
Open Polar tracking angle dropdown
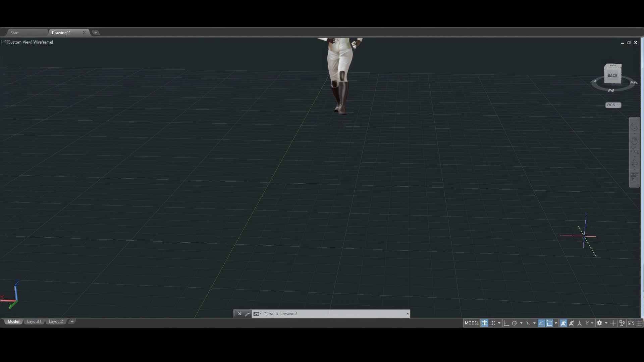(x=521, y=323)
